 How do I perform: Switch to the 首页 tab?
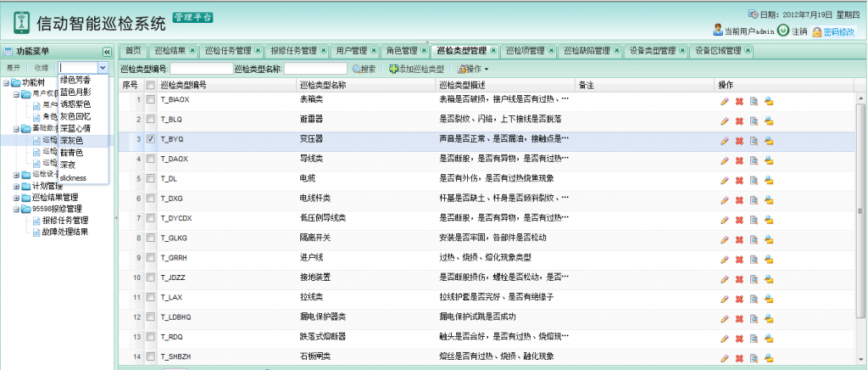[133, 51]
